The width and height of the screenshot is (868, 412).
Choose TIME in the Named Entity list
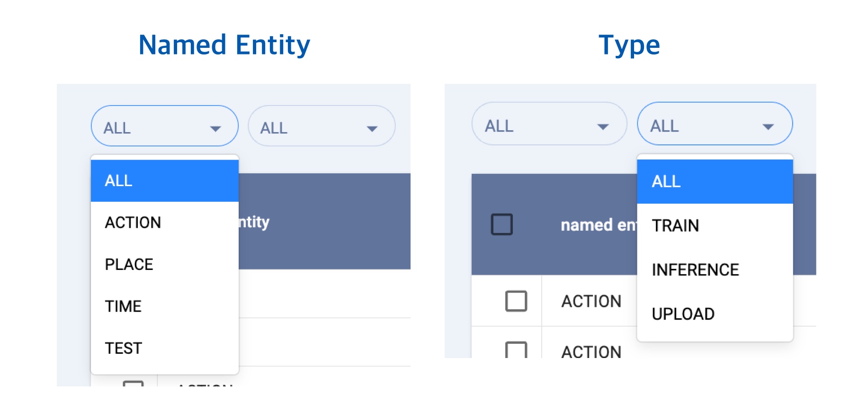click(124, 306)
